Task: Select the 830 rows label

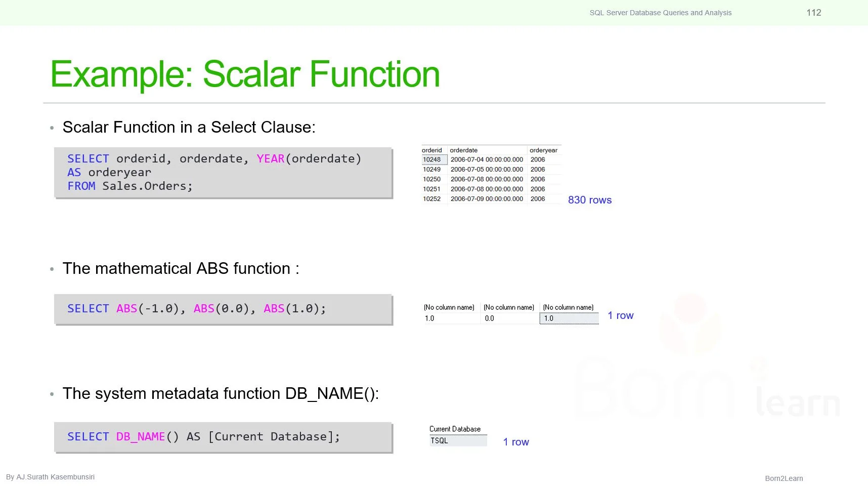Action: [590, 200]
